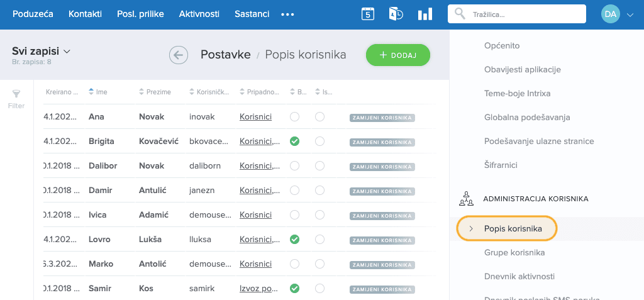Open Korisnici link in Ivica Adamić row
This screenshot has width=644, height=300.
click(x=255, y=214)
